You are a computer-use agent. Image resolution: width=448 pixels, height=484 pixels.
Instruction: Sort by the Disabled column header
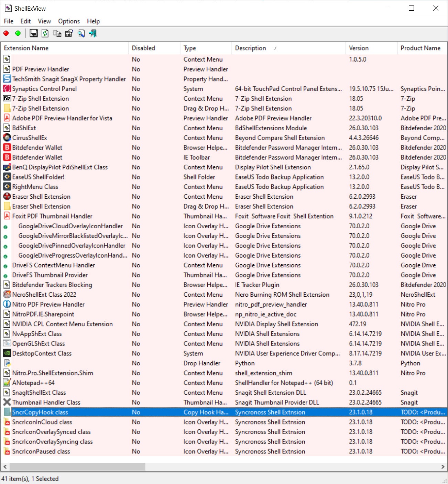[154, 48]
